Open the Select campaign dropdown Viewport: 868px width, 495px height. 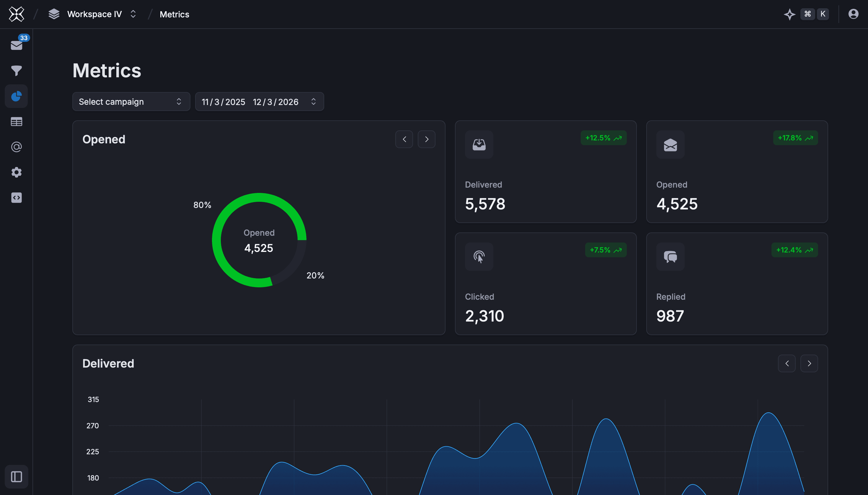tap(131, 102)
